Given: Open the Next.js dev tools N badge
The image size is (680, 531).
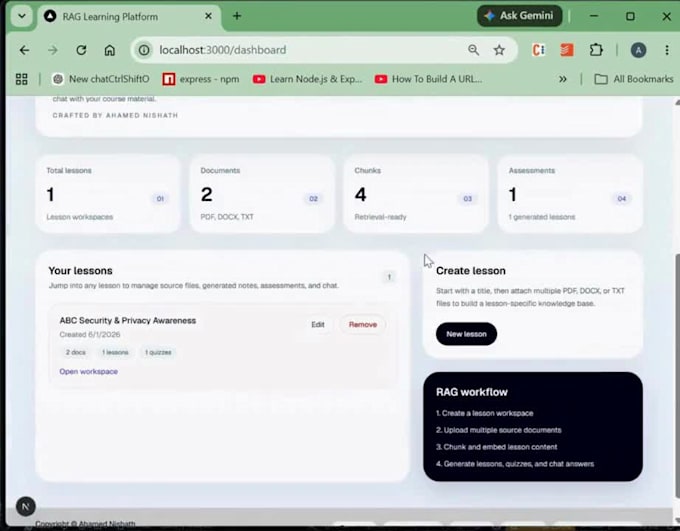Looking at the screenshot, I should coord(26,506).
